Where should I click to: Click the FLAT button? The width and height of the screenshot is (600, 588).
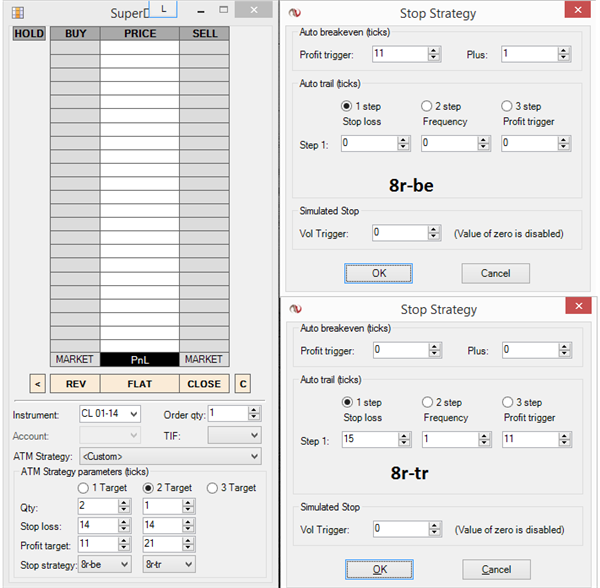tap(139, 383)
